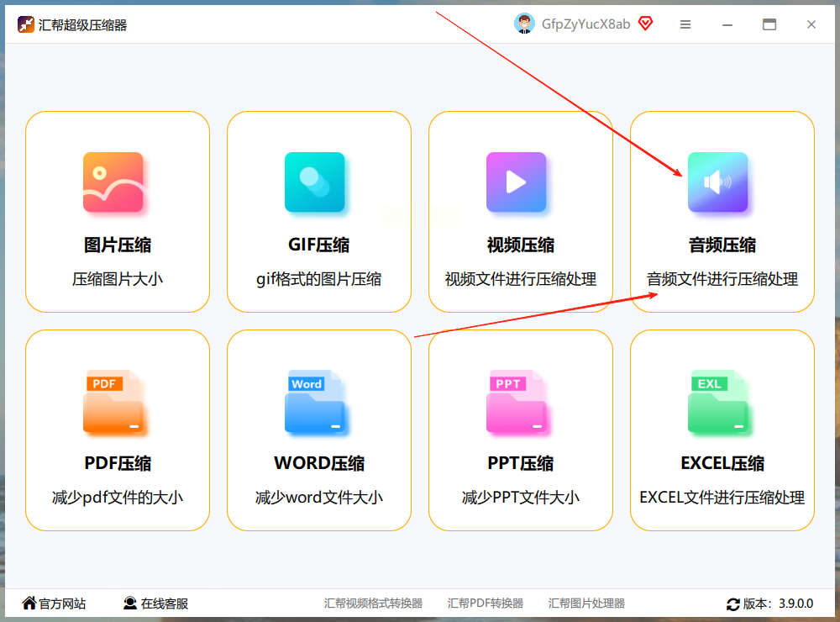Click the EXCEL压缩 title text
Screen dimensions: 840x622
[x=722, y=463]
